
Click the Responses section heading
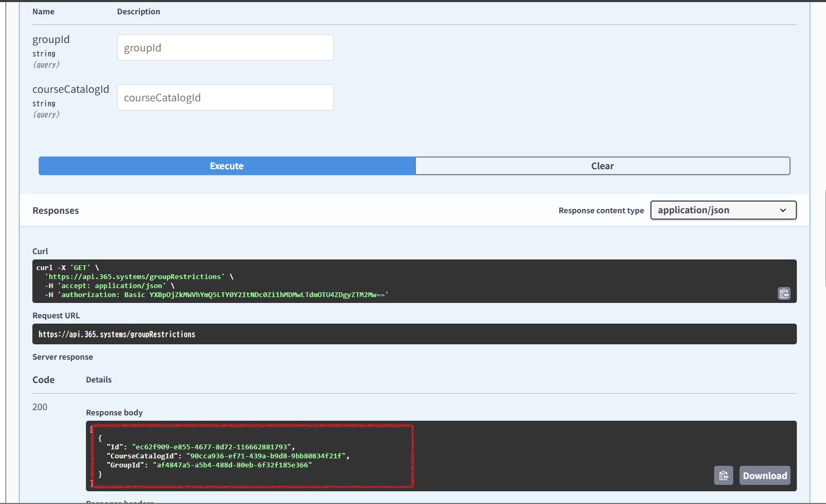coord(56,211)
